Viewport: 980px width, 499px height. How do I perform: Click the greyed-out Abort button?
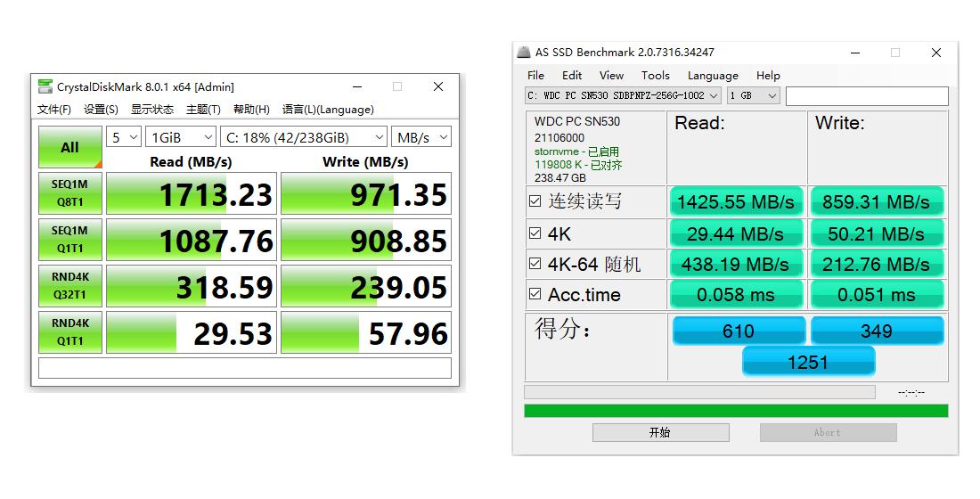pyautogui.click(x=829, y=432)
